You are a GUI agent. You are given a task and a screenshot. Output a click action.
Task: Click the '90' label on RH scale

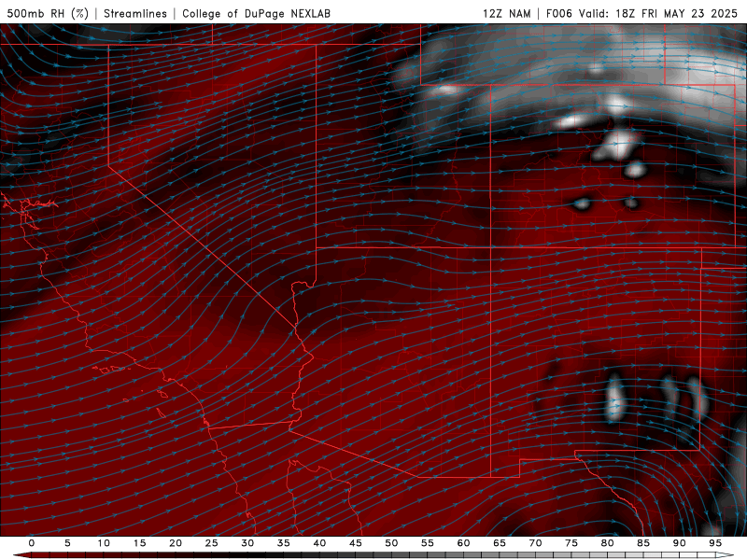tap(679, 543)
